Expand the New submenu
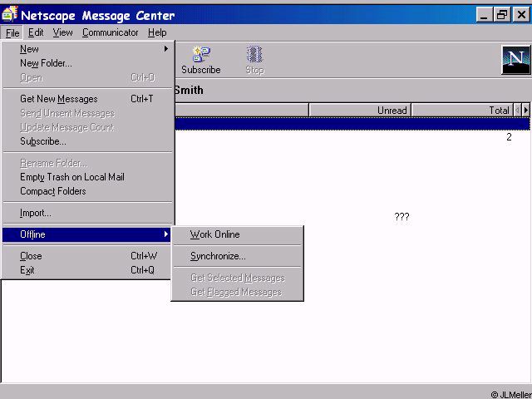This screenshot has height=399, width=532. (87, 49)
